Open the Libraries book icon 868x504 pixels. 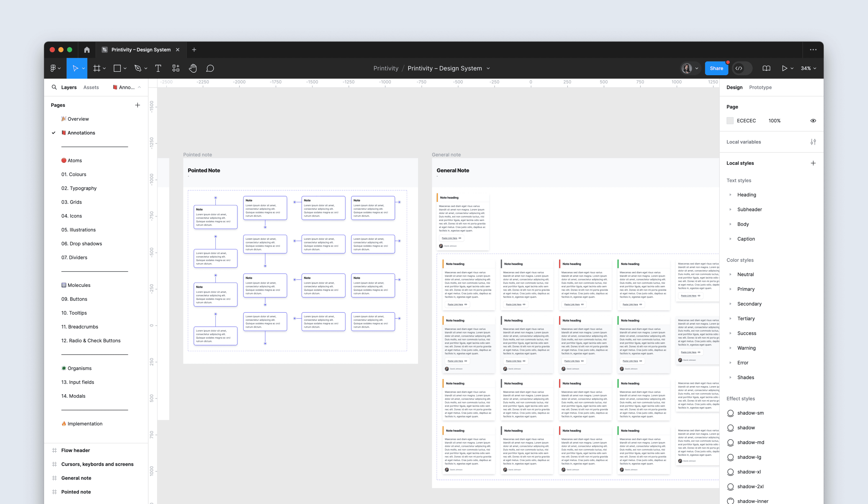click(766, 69)
